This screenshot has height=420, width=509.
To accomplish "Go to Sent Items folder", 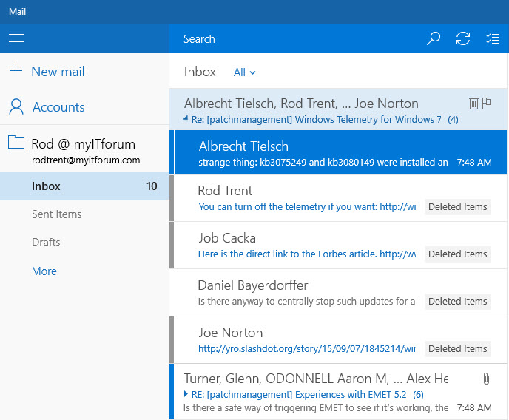I will (x=56, y=214).
